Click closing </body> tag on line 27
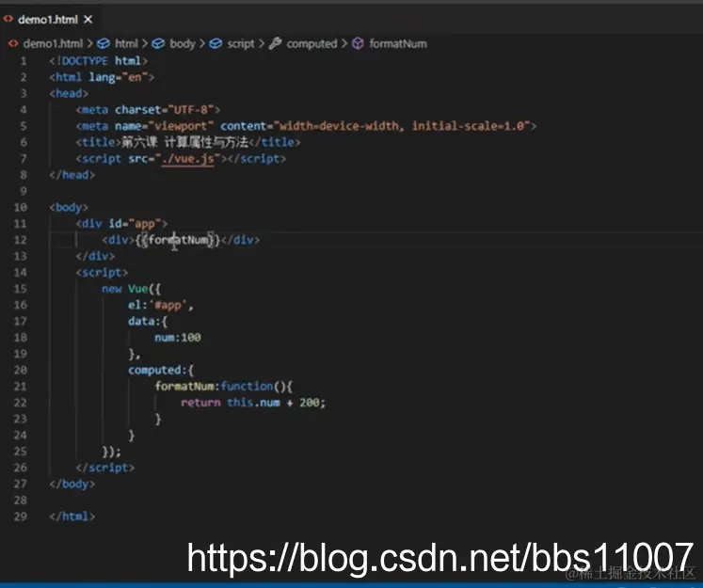 pos(72,484)
